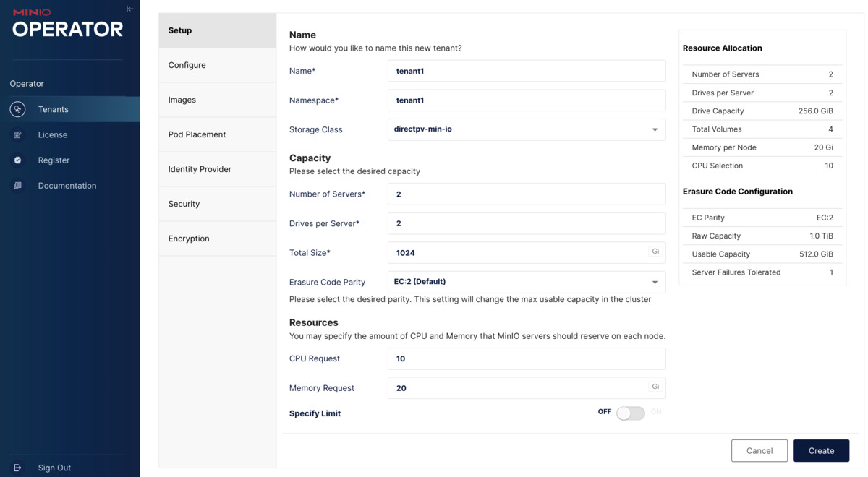The image size is (868, 477).
Task: Click the Resources section heading
Action: tap(313, 322)
